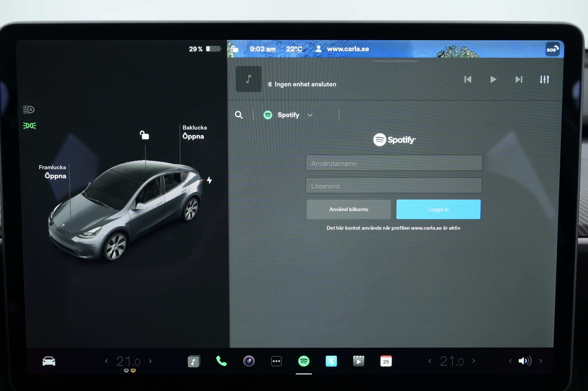The height and width of the screenshot is (391, 588).
Task: Open the Baklucka Öppna rear trunk
Action: pyautogui.click(x=195, y=132)
